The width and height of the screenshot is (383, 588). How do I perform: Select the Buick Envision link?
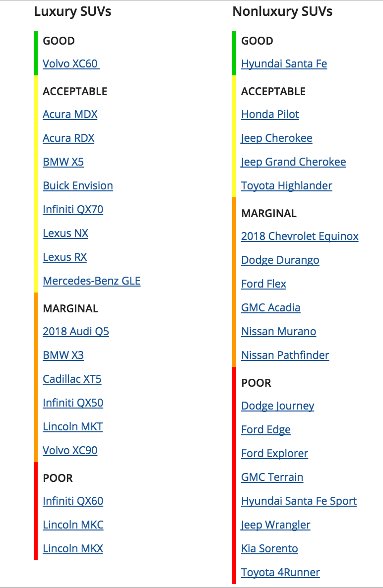78,186
